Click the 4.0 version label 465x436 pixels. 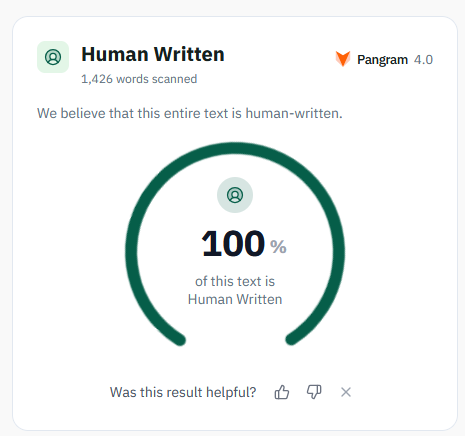tap(423, 60)
